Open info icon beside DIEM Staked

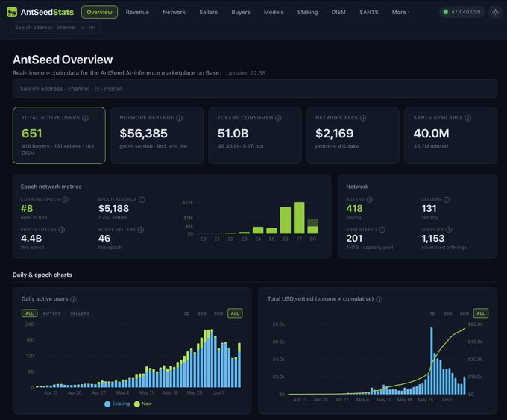(x=382, y=230)
